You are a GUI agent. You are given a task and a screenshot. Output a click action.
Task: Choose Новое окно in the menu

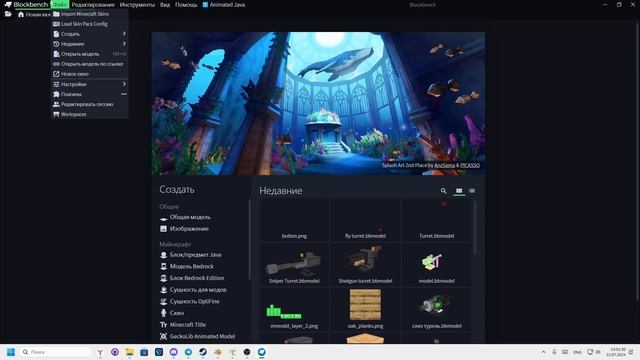coord(90,74)
